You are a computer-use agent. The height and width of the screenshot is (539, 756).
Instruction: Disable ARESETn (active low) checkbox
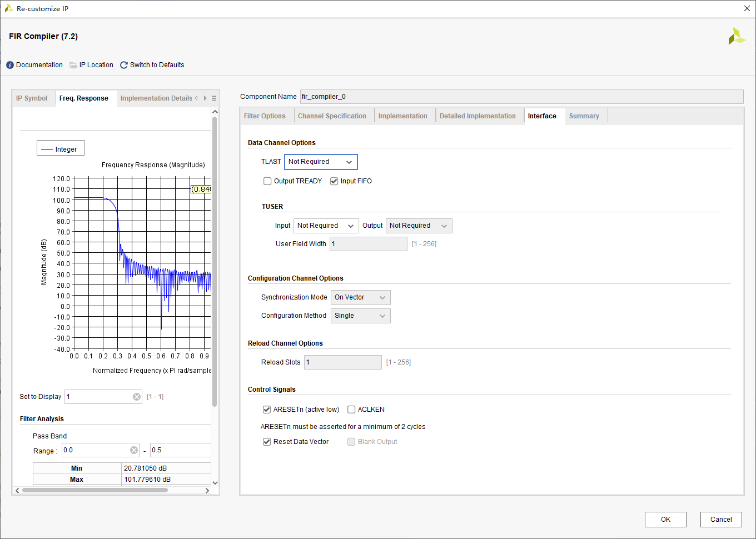(267, 410)
